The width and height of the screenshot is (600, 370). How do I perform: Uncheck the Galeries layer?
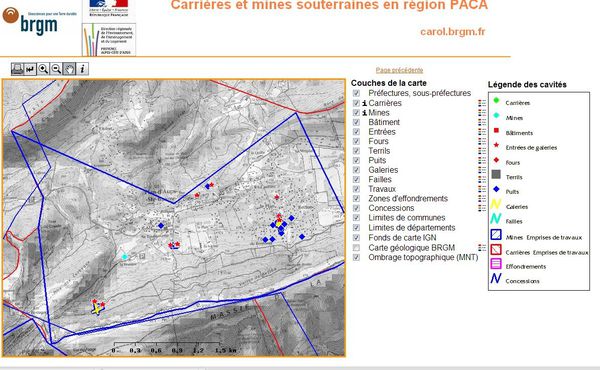tap(356, 170)
